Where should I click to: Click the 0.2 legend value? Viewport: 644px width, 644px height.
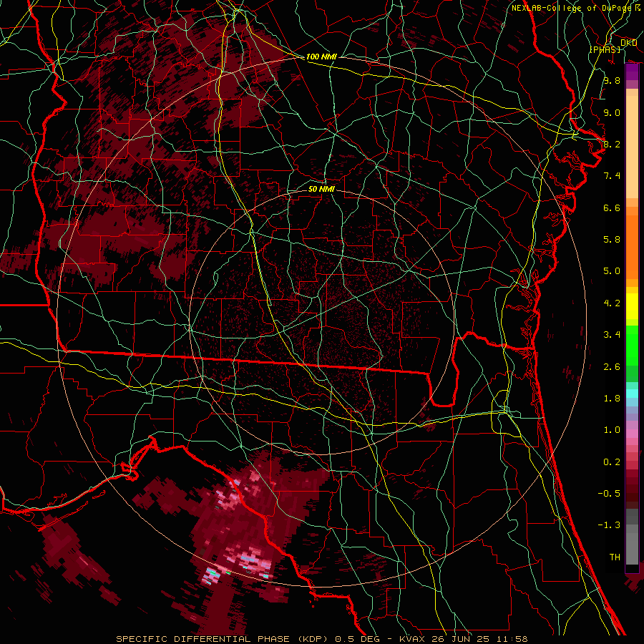point(612,462)
